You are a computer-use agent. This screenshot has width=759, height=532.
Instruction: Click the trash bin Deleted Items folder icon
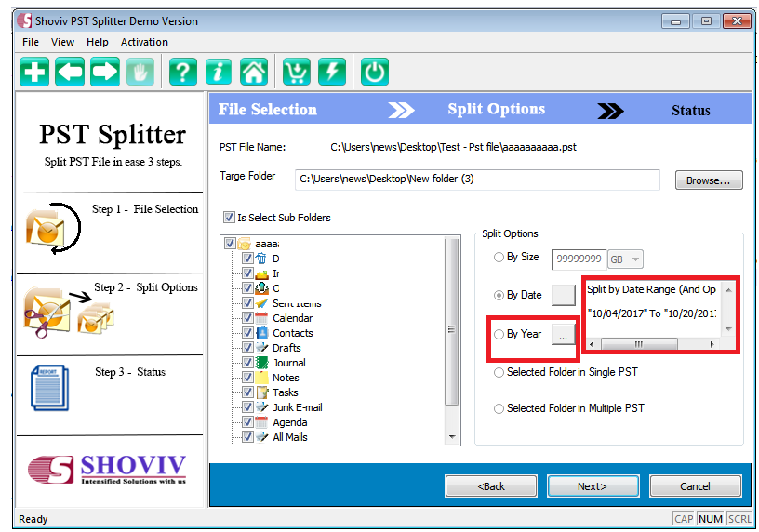pyautogui.click(x=261, y=259)
